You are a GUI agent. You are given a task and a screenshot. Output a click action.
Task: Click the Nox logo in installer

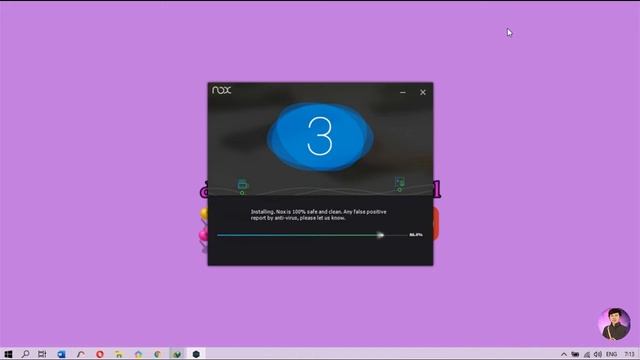coord(222,90)
